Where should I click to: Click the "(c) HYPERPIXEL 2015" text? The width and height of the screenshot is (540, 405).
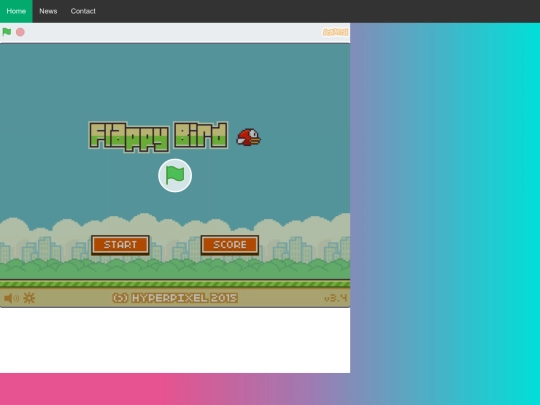(x=175, y=298)
